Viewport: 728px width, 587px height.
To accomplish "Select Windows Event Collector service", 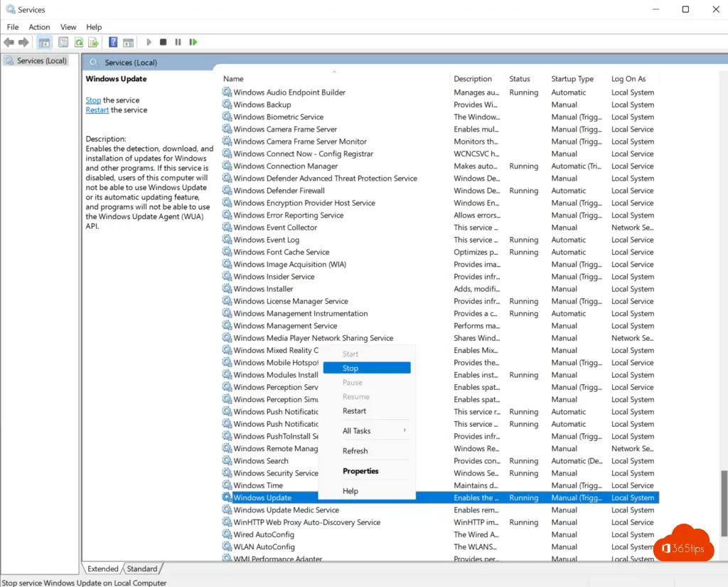I will point(439,227).
